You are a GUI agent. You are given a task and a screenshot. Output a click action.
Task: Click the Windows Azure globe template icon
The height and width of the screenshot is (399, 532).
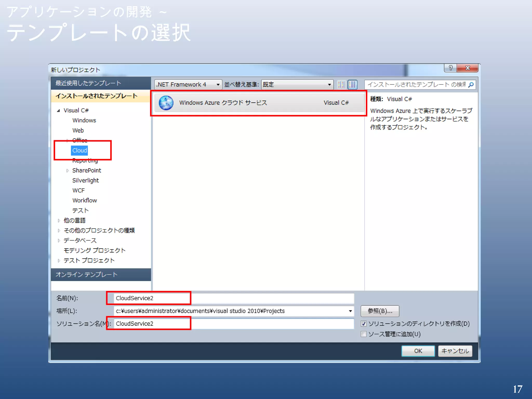click(166, 103)
